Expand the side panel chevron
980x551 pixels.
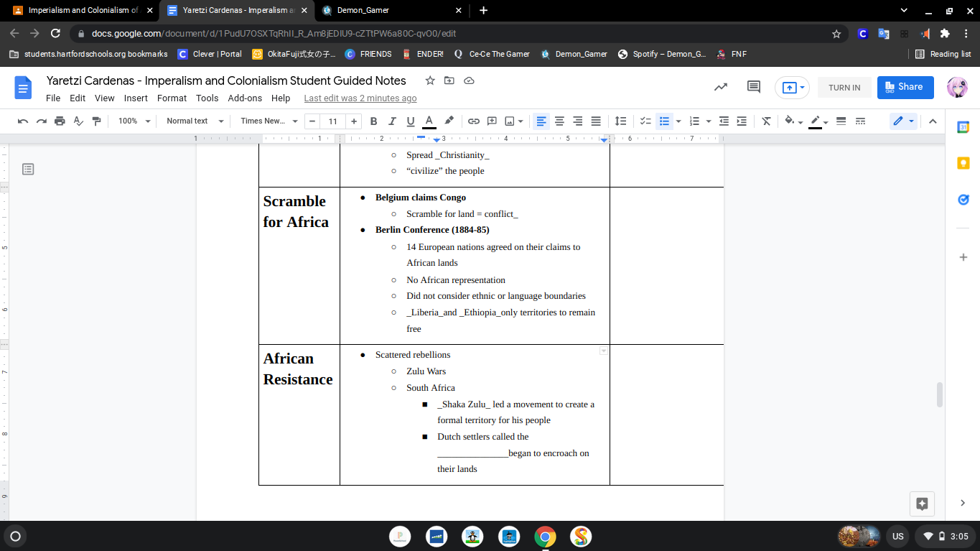[x=963, y=503]
